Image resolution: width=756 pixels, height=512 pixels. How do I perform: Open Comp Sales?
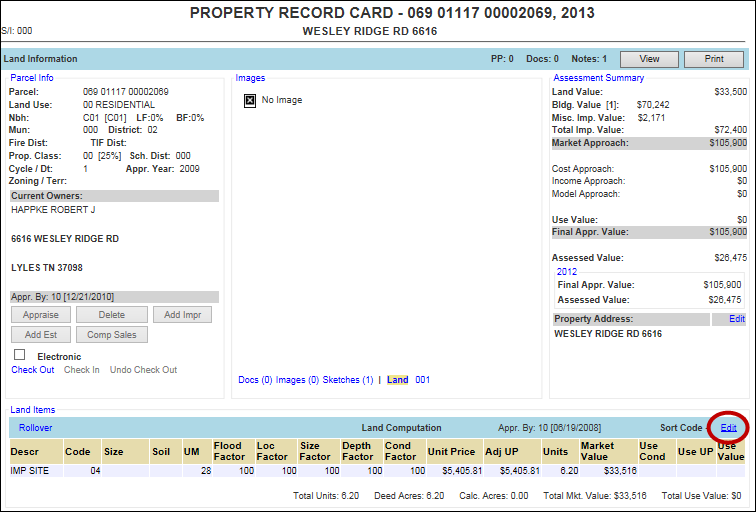pyautogui.click(x=111, y=335)
